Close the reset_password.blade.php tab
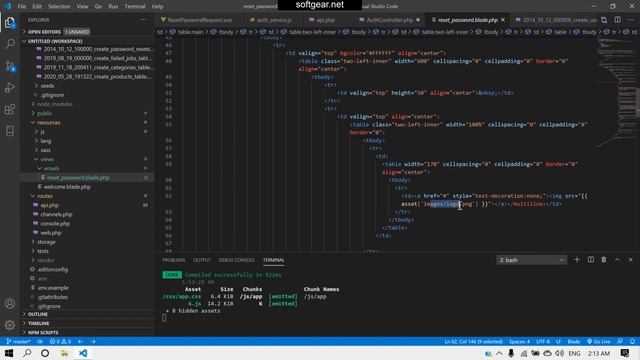 click(503, 20)
